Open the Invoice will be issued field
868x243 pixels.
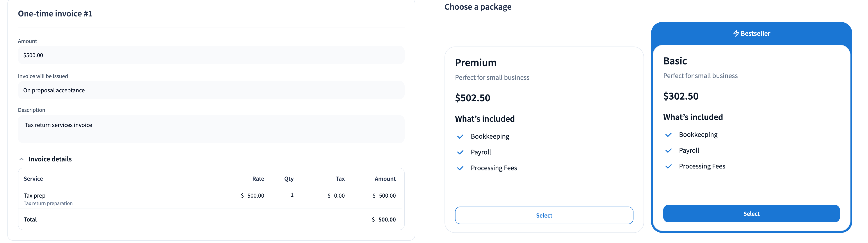click(x=211, y=90)
